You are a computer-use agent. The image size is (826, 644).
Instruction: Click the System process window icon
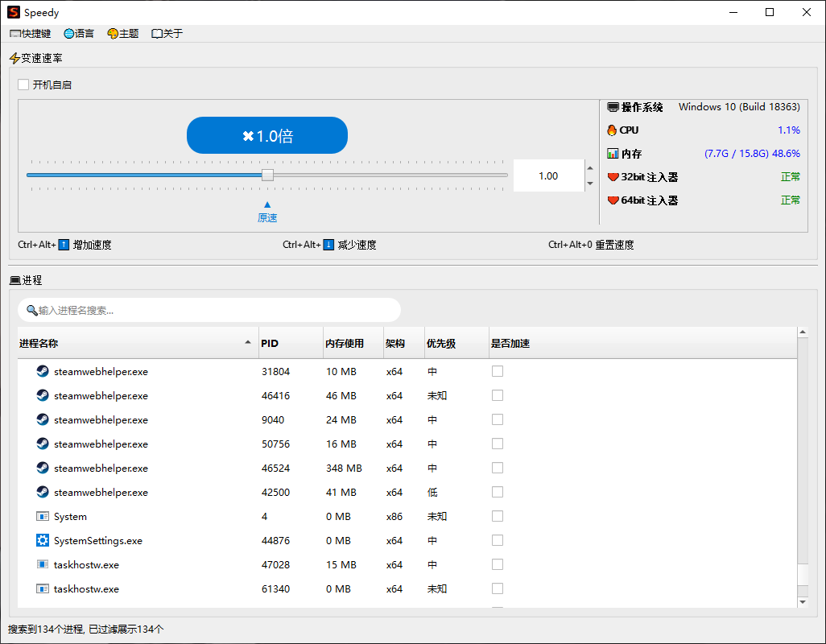click(x=43, y=516)
